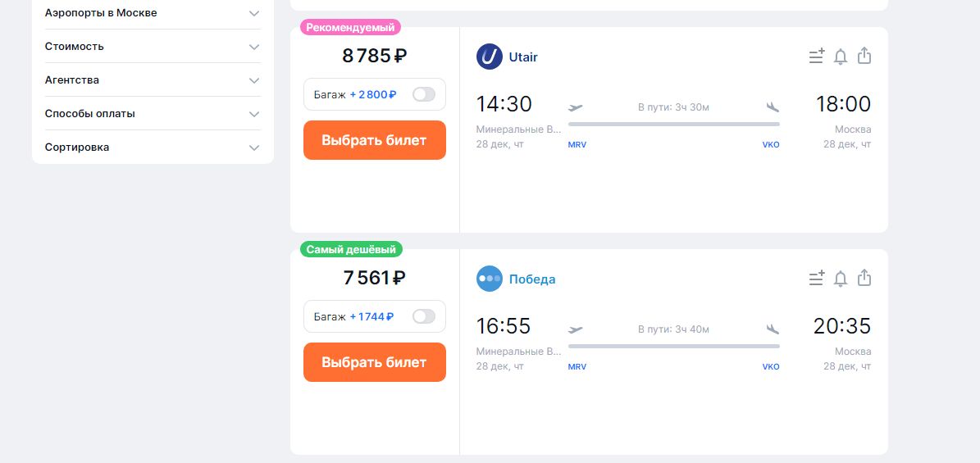The height and width of the screenshot is (463, 980).
Task: Enable baggage for the Utair ticket
Action: [x=424, y=94]
